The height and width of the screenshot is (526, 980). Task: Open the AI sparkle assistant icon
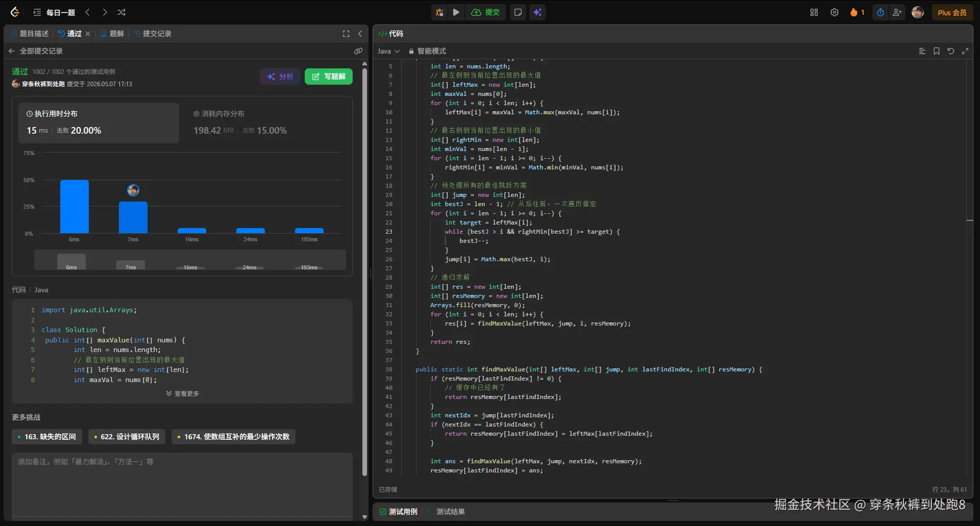537,12
